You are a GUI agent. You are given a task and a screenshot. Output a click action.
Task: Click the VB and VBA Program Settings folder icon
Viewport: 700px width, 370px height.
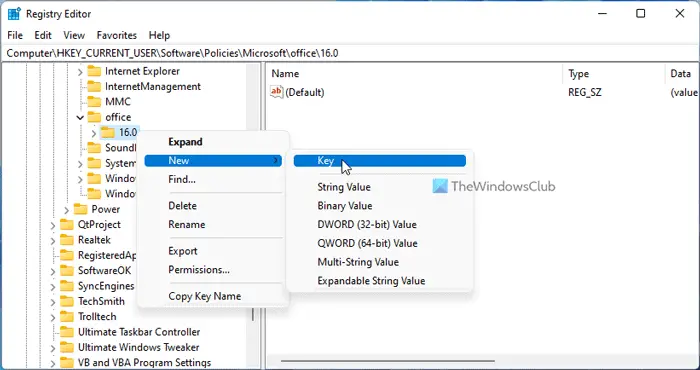(67, 362)
